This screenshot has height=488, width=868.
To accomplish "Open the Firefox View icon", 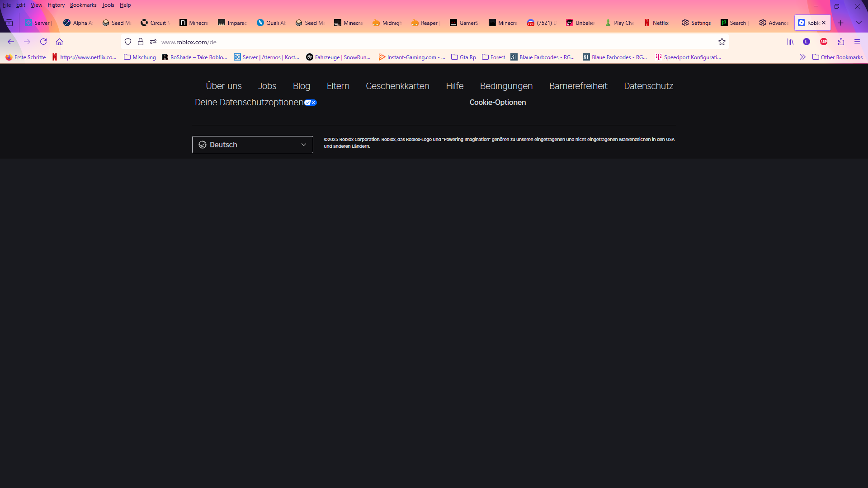I will (9, 23).
